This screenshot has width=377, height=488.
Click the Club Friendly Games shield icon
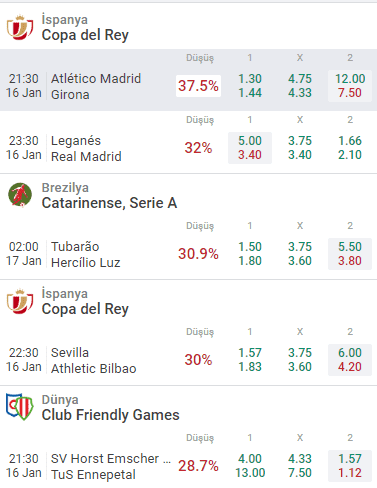click(20, 407)
